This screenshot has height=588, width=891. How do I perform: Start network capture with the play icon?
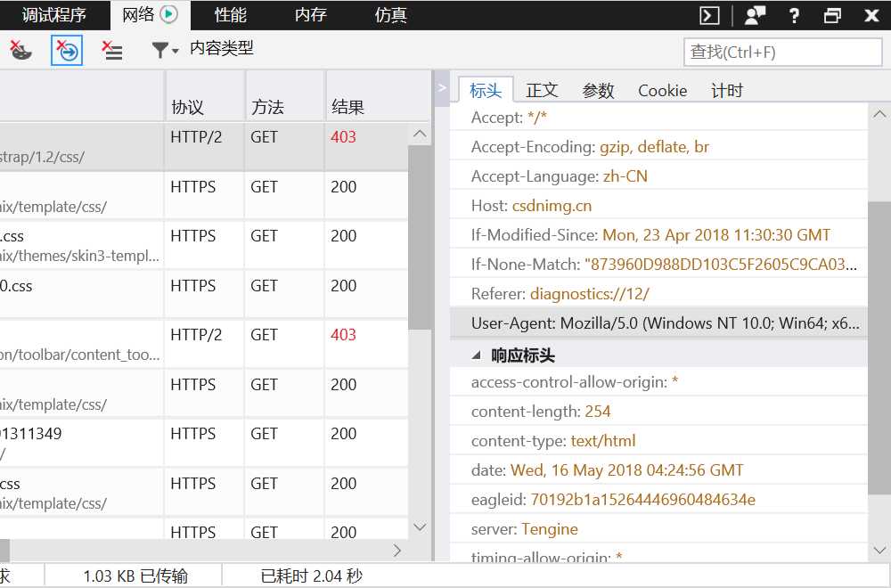click(168, 14)
